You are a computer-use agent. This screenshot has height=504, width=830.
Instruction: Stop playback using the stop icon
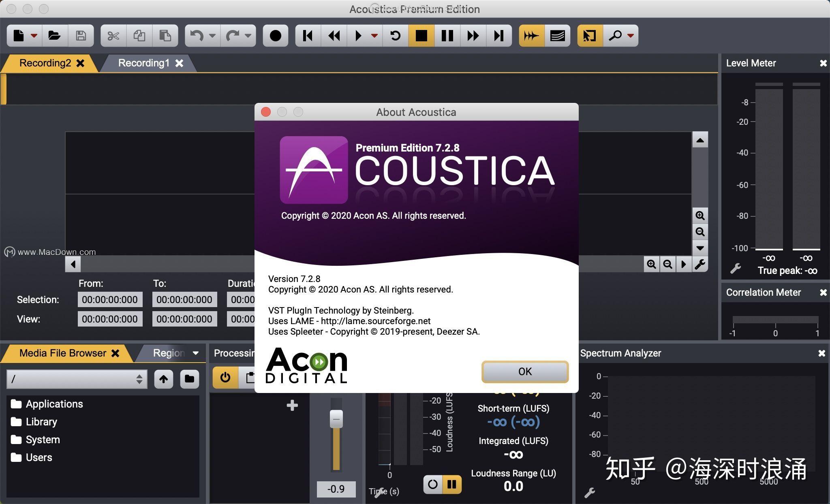pos(421,36)
